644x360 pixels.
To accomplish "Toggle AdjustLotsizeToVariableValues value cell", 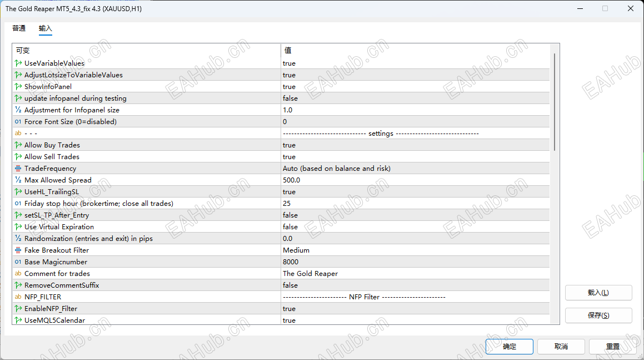I will click(x=415, y=75).
